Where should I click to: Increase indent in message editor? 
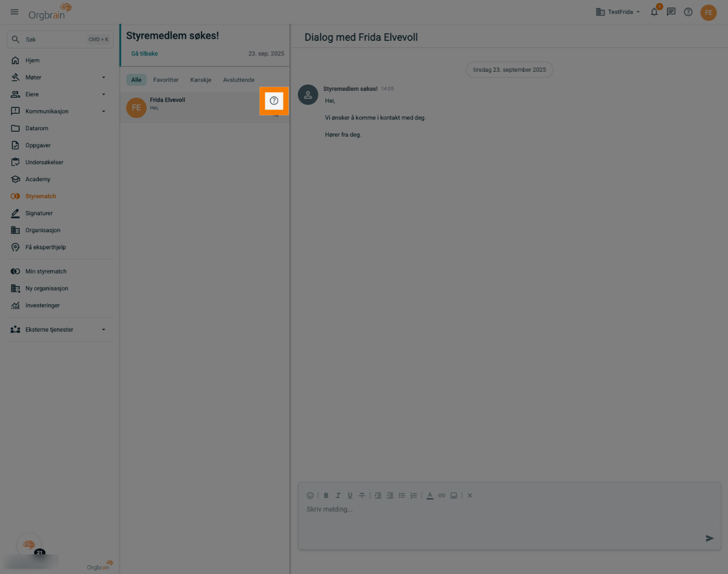click(378, 495)
